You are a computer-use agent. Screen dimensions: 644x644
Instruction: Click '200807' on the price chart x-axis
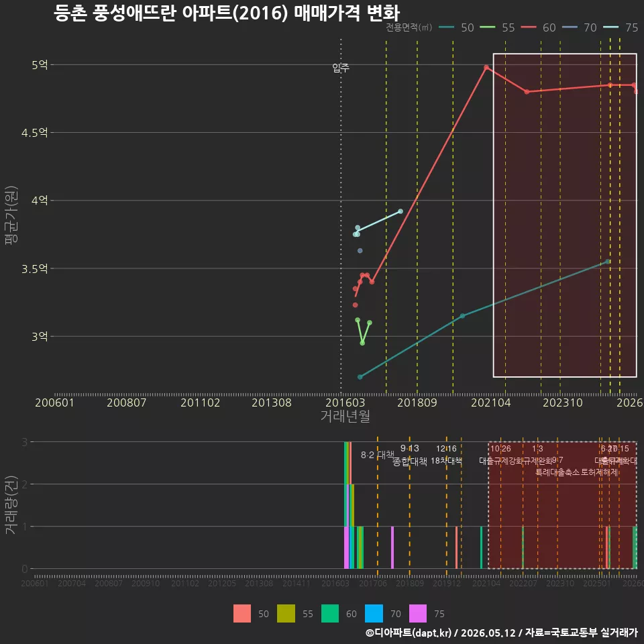point(127,402)
